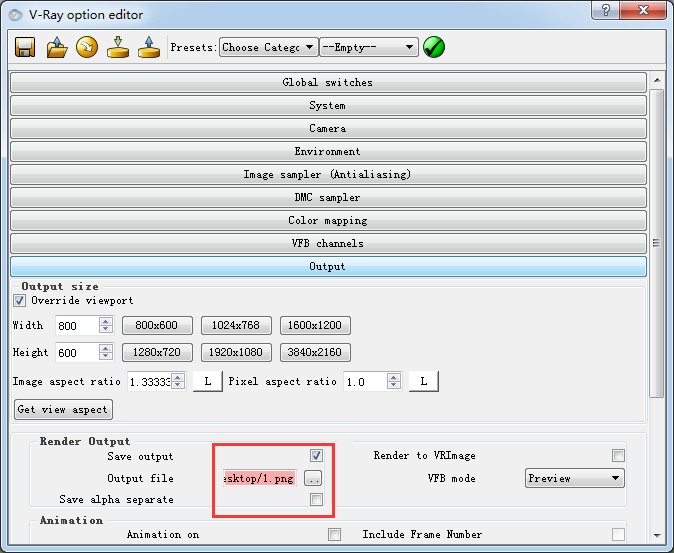
Task: Click the Output file path field
Action: click(x=259, y=478)
